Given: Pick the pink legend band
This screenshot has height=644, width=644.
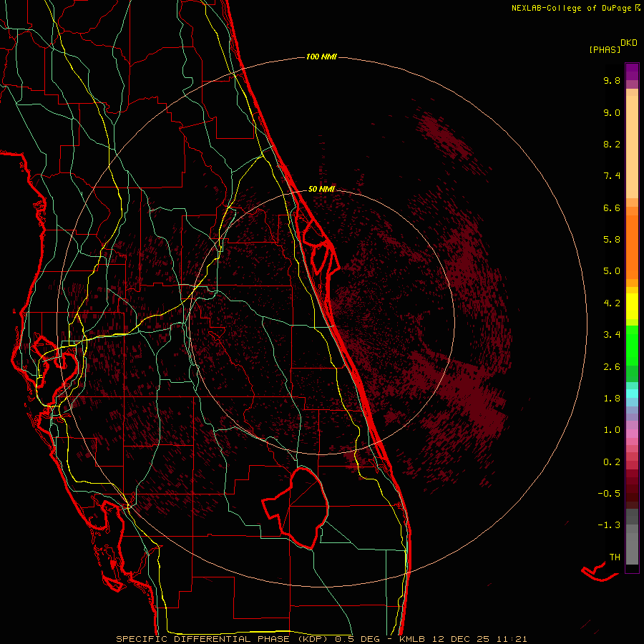Looking at the screenshot, I should pos(632,434).
